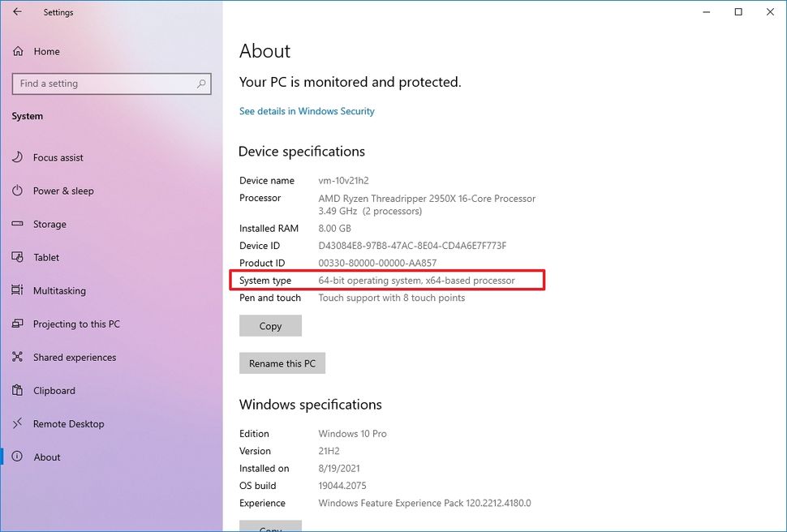Navigate to About in the sidebar
787x532 pixels.
pyautogui.click(x=46, y=457)
